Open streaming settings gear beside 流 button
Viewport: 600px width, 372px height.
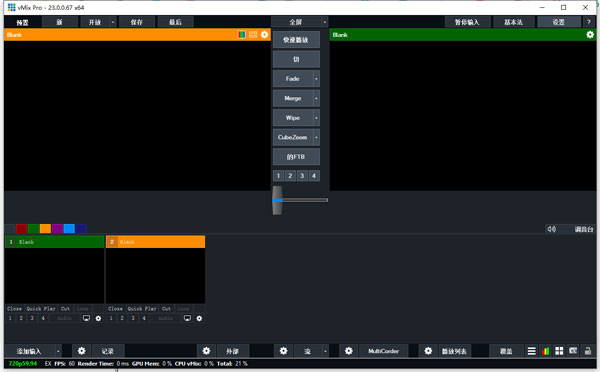284,351
